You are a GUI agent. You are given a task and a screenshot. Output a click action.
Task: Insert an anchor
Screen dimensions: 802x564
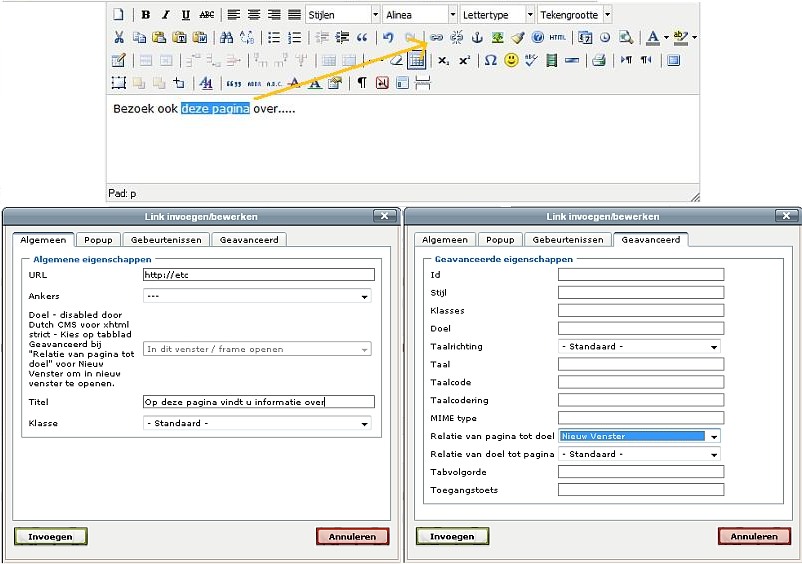(x=477, y=37)
